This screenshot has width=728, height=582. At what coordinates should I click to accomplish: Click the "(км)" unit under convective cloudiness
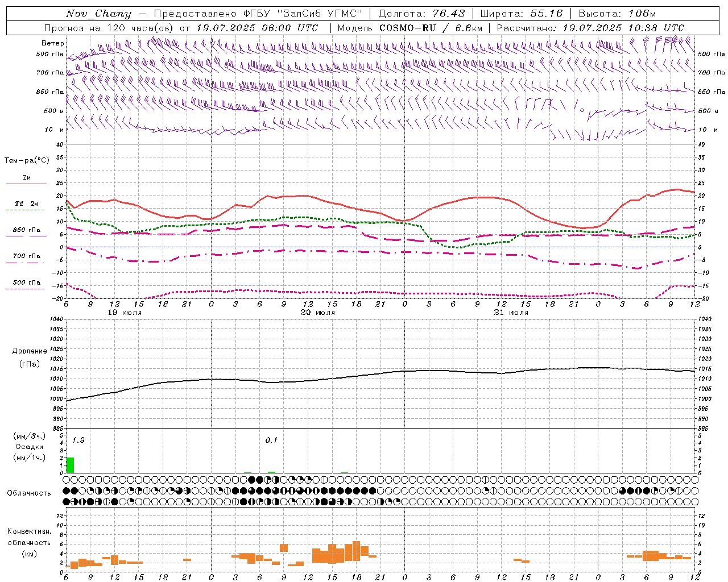tap(29, 554)
